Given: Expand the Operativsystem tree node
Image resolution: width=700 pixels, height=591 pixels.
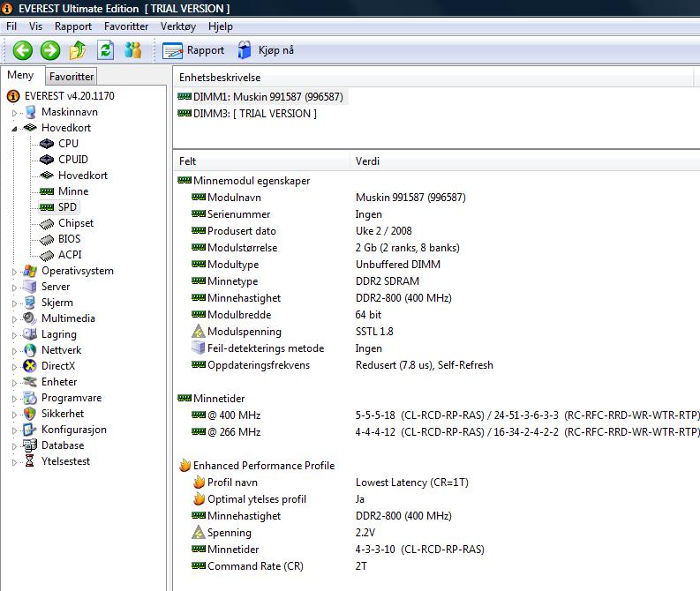Looking at the screenshot, I should click(x=14, y=272).
